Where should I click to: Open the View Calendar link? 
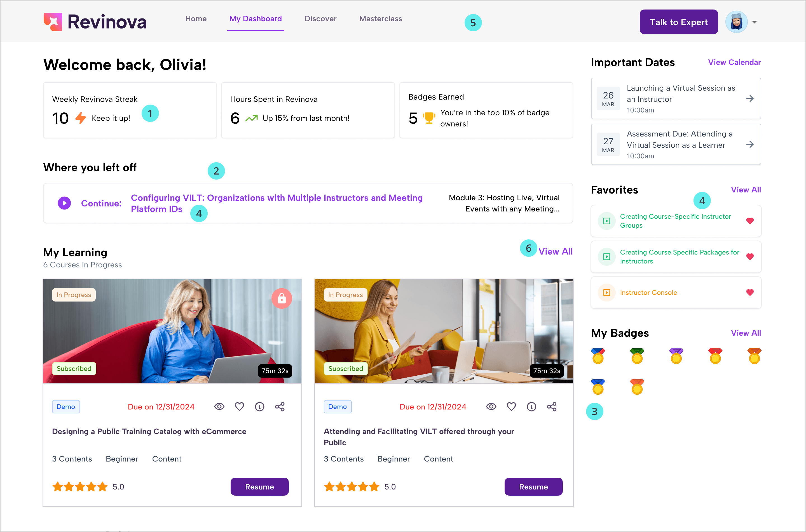734,62
